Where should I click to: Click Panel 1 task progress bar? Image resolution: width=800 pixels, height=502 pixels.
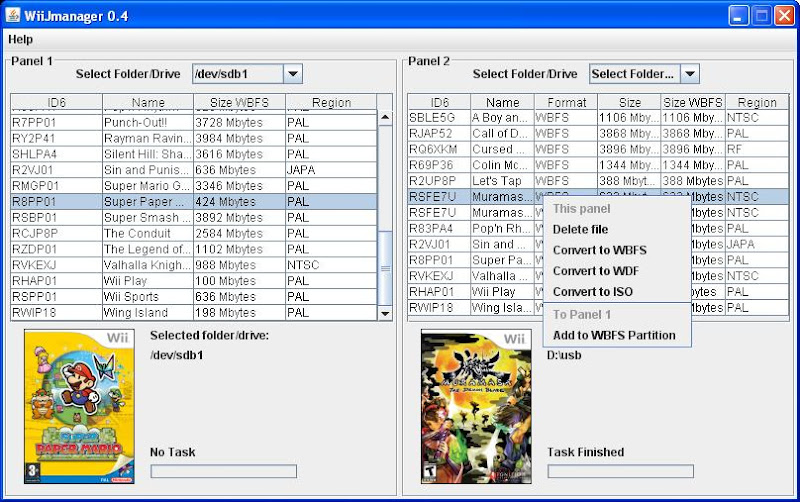pyautogui.click(x=223, y=471)
